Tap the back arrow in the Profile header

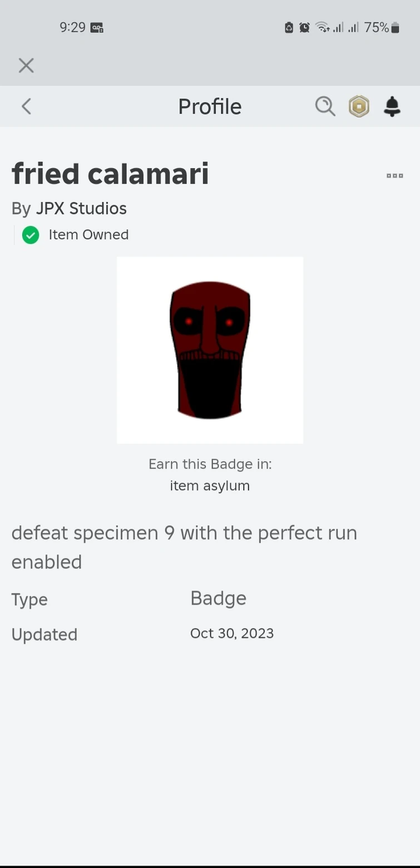point(26,106)
